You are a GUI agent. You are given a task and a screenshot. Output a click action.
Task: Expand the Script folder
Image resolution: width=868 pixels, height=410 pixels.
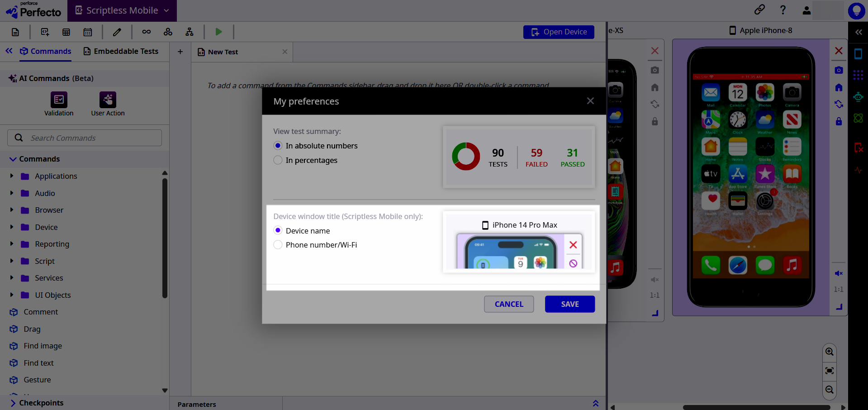(12, 261)
